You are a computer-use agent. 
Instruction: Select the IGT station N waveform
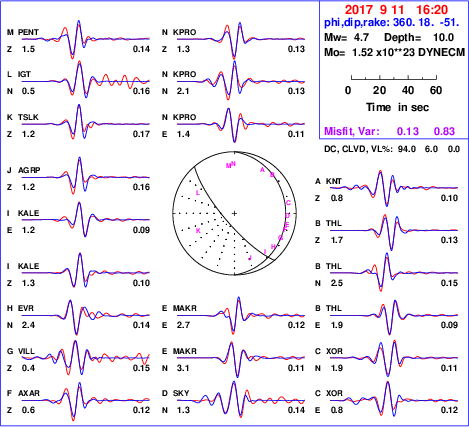(x=86, y=80)
